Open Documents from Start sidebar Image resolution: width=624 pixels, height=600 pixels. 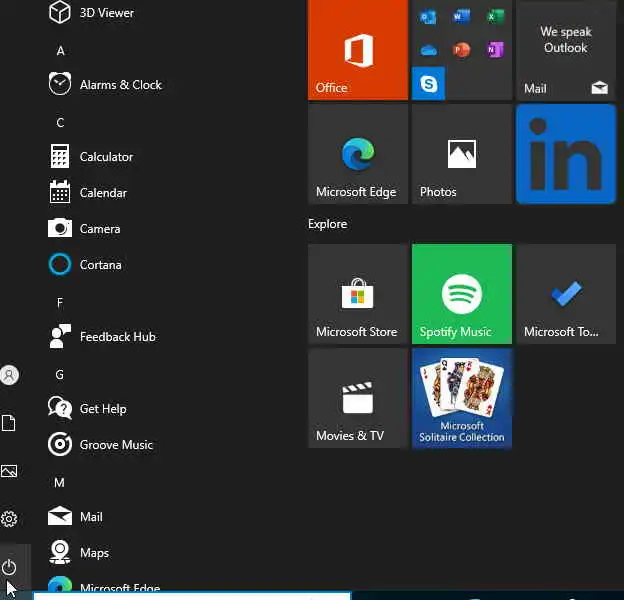[x=8, y=423]
